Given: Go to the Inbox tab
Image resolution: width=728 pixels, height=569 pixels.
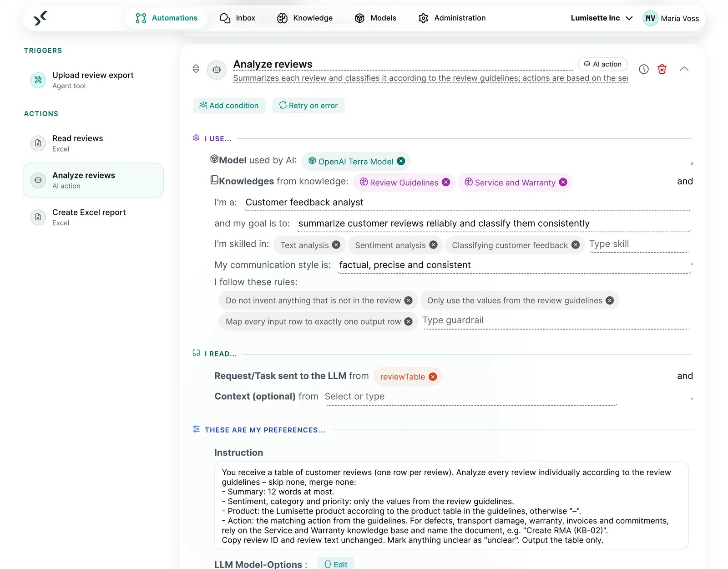Looking at the screenshot, I should (x=238, y=18).
